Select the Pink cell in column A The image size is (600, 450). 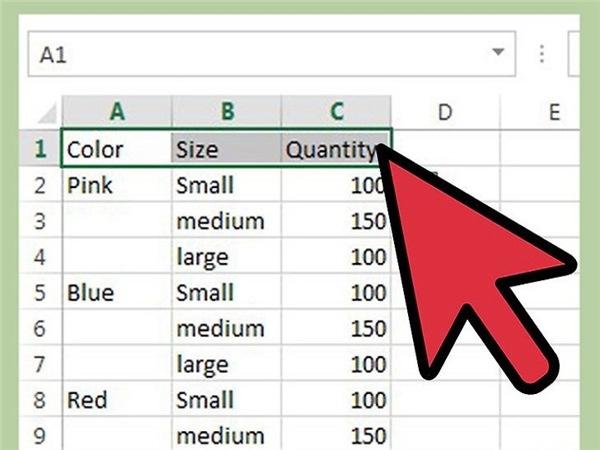coord(117,185)
